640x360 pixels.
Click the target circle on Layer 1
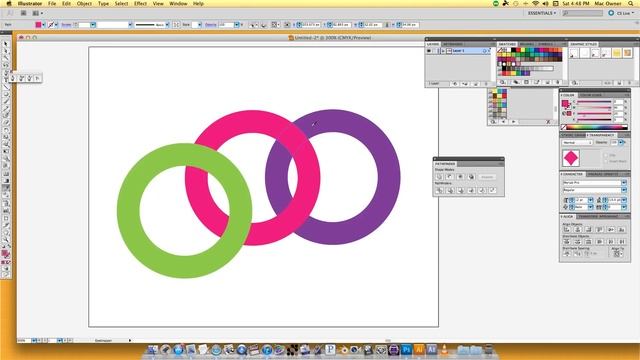484,51
